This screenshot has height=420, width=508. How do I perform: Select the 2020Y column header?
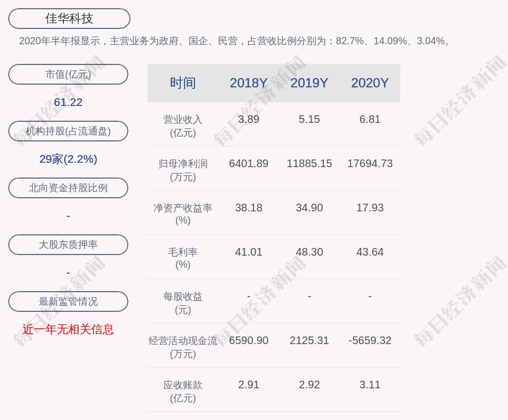370,83
